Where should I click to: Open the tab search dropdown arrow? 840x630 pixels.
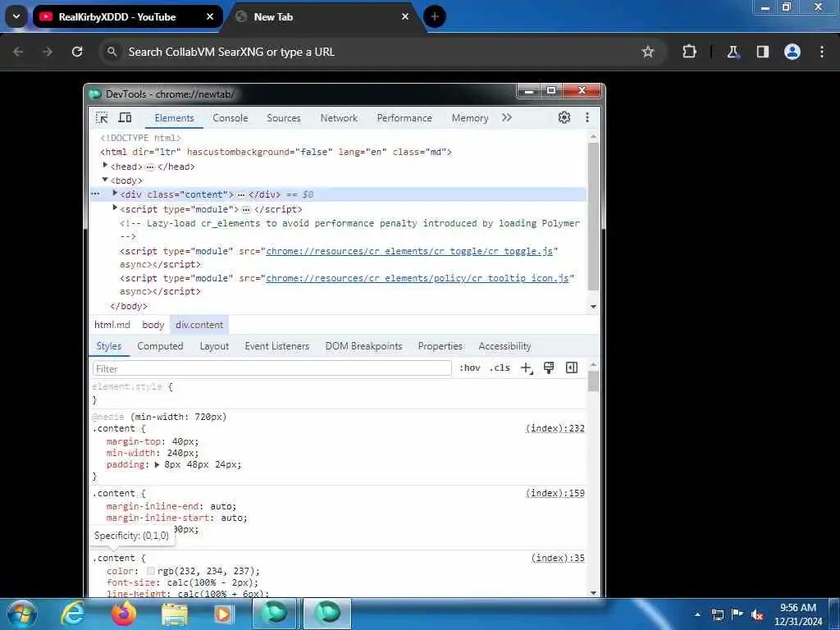16,16
